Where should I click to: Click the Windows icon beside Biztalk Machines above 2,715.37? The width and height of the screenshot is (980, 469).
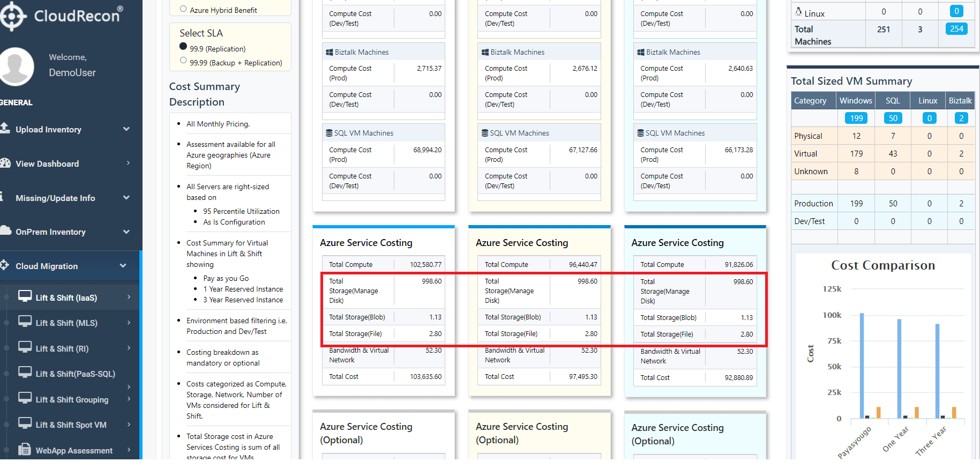tap(330, 52)
